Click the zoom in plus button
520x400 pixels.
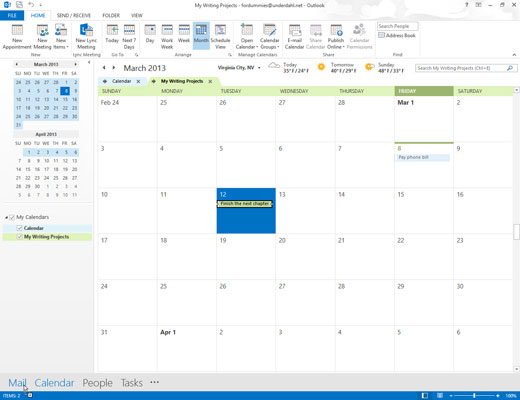[x=498, y=396]
